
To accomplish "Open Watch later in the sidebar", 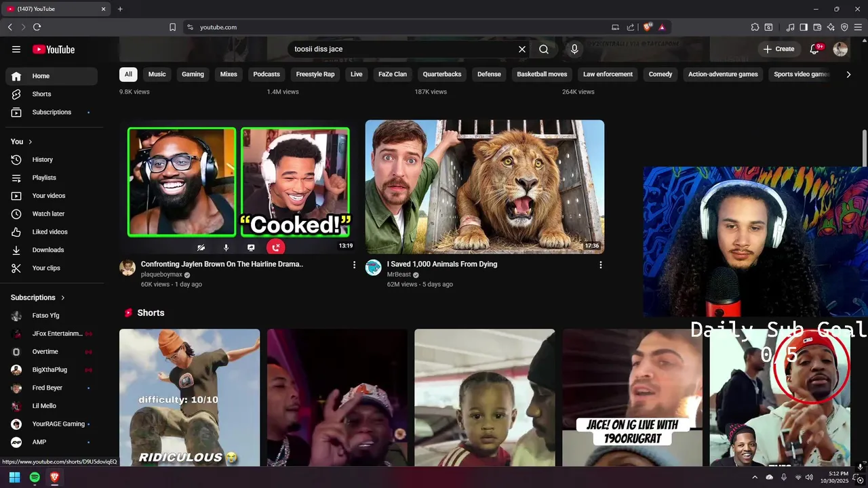I will pos(52,213).
